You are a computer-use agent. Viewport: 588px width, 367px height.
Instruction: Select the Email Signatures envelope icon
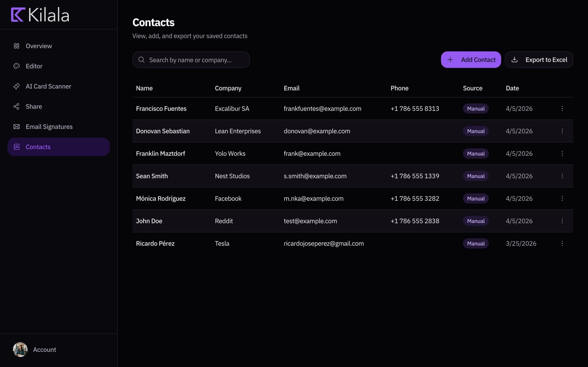click(x=17, y=126)
